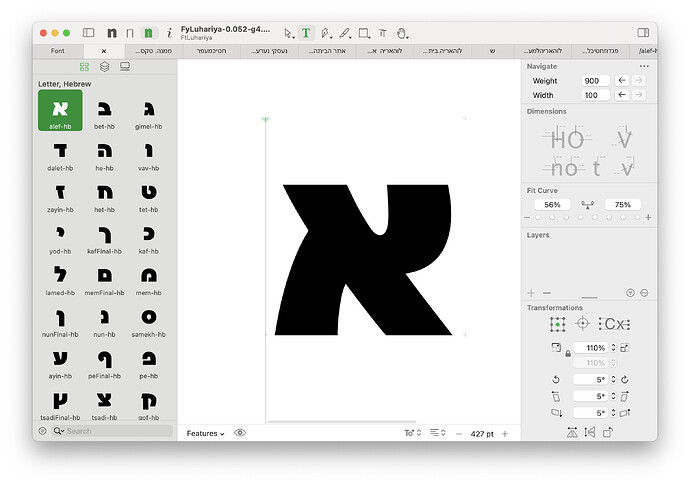Click the Fit Curve adjust icon
Viewport: 689px width, 484px height.
pos(587,204)
